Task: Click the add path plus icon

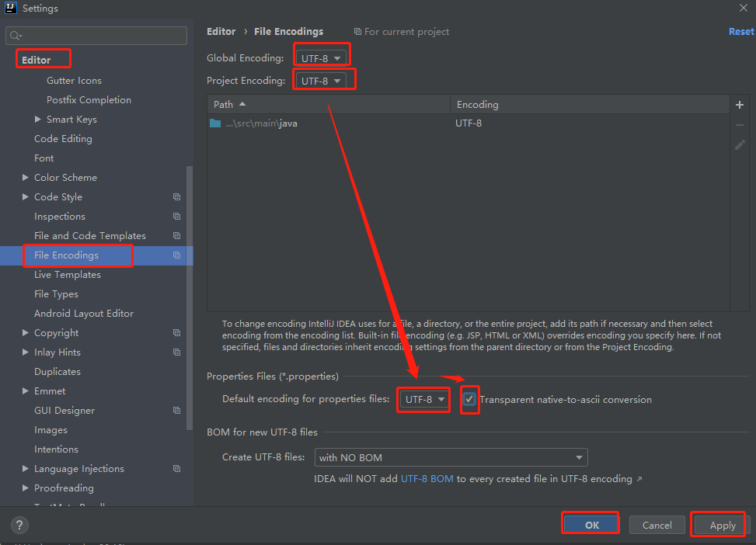Action: click(740, 105)
